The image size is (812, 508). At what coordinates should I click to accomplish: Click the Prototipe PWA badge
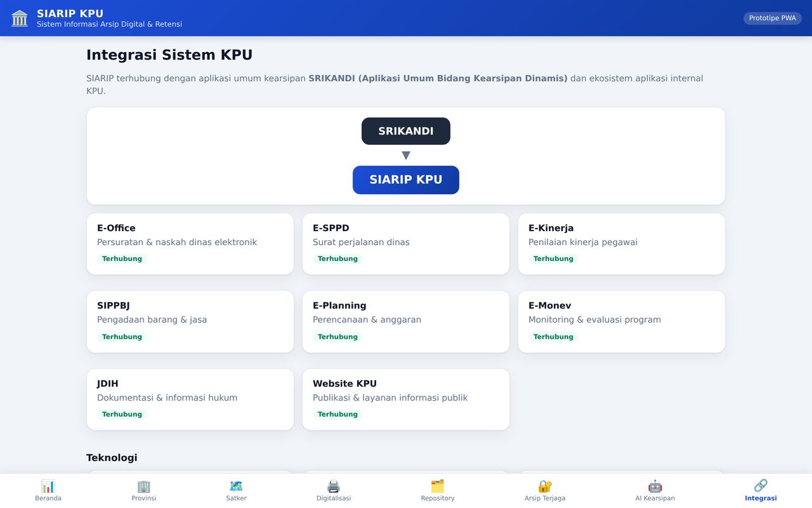(x=772, y=18)
